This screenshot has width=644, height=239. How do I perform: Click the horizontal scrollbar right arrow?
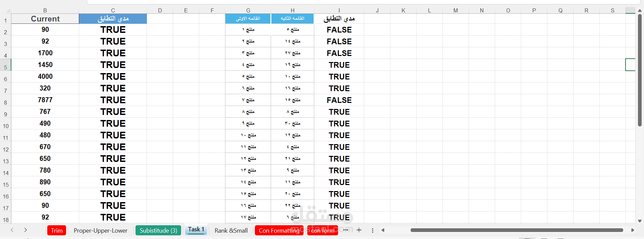(x=633, y=230)
